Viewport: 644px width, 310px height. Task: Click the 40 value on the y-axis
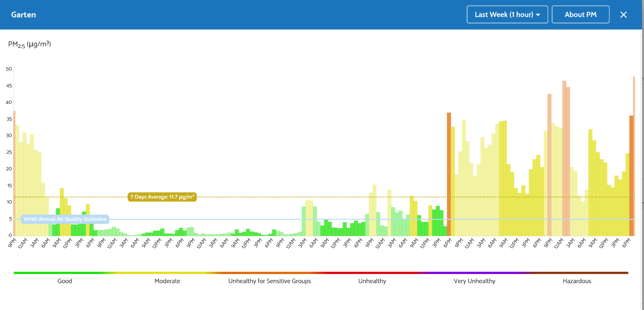click(x=9, y=102)
